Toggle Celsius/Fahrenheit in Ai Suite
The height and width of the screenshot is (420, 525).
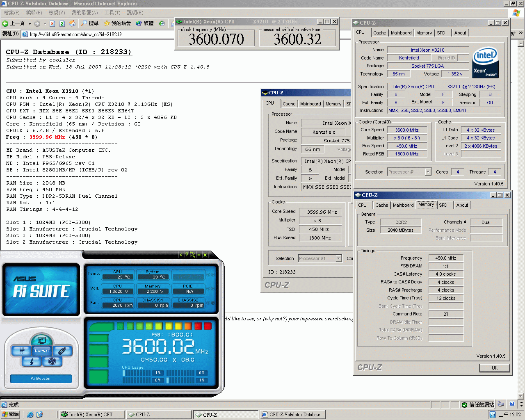tap(193, 255)
